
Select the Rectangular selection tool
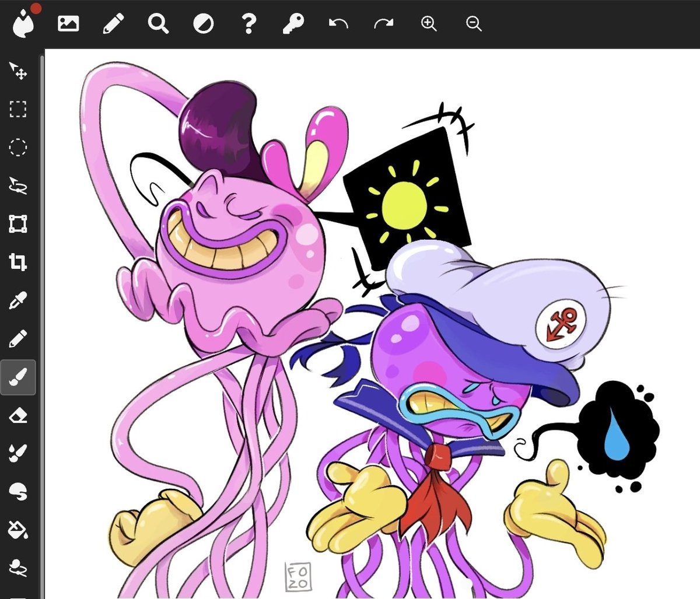(x=18, y=109)
